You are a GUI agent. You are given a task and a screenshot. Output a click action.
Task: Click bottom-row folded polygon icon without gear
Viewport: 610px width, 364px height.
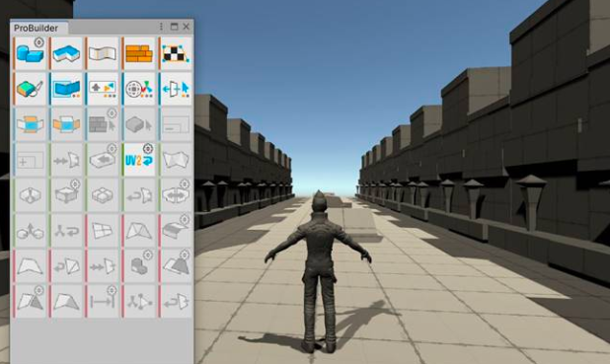(x=67, y=302)
